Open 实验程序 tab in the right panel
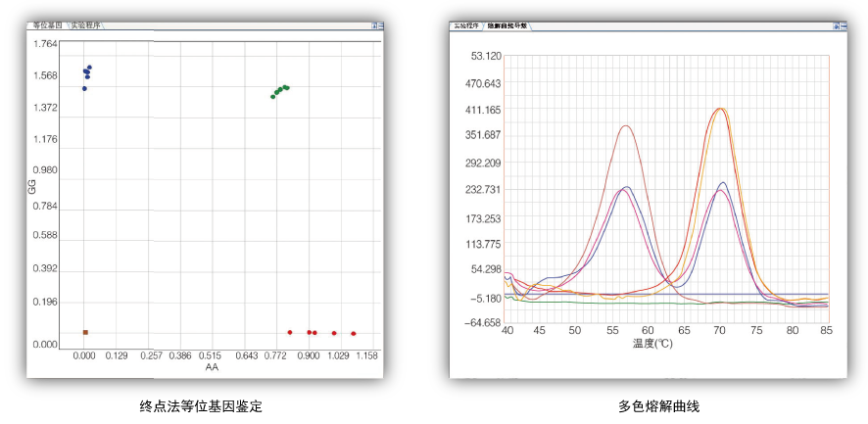Viewport: 868px width, 424px height. tap(466, 25)
